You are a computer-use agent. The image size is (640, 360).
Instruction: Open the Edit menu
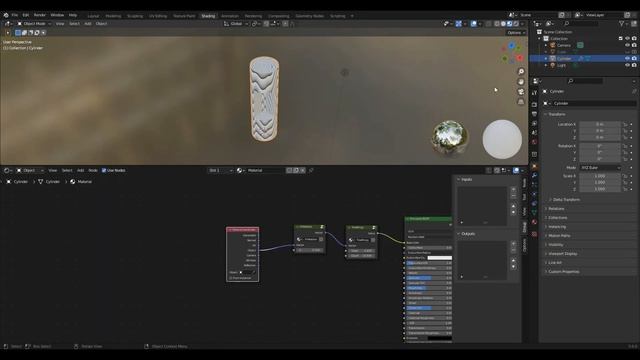(26, 15)
